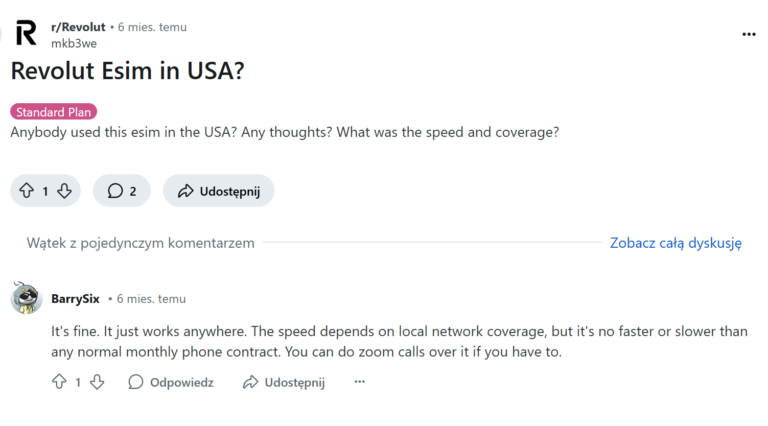The height and width of the screenshot is (426, 768).
Task: Open the post's comments button
Action: point(122,191)
